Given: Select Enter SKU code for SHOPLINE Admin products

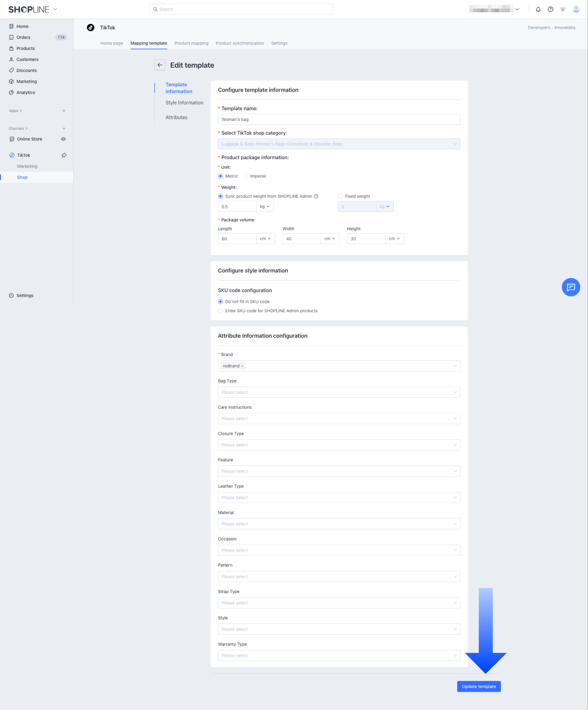Looking at the screenshot, I should click(x=221, y=311).
